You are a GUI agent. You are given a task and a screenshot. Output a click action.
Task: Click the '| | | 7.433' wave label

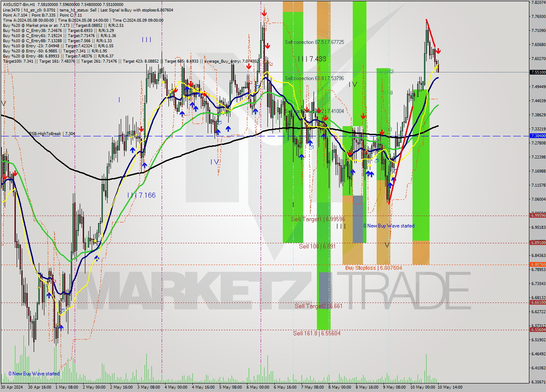click(x=312, y=59)
